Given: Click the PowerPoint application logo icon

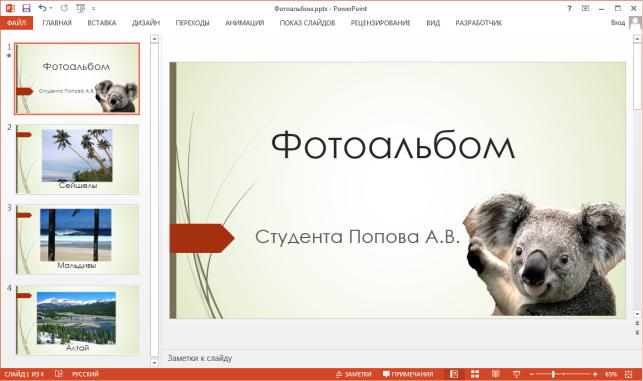Looking at the screenshot, I should point(10,8).
